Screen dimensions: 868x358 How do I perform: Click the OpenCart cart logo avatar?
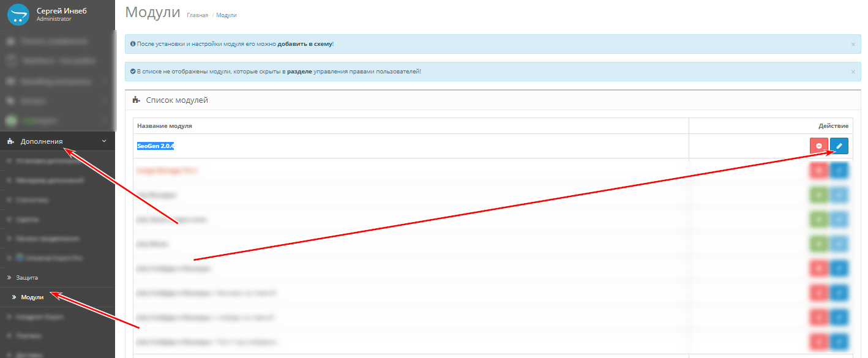(x=18, y=15)
